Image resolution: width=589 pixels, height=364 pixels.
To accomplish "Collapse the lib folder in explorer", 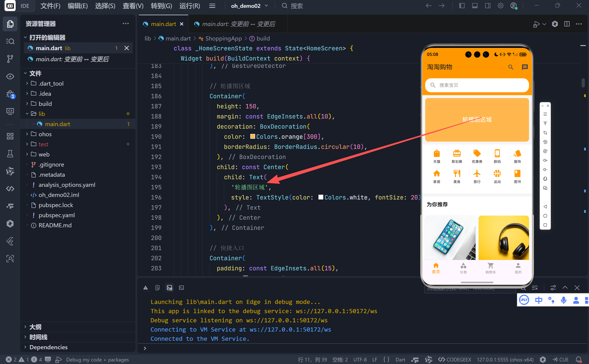I will pyautogui.click(x=42, y=114).
